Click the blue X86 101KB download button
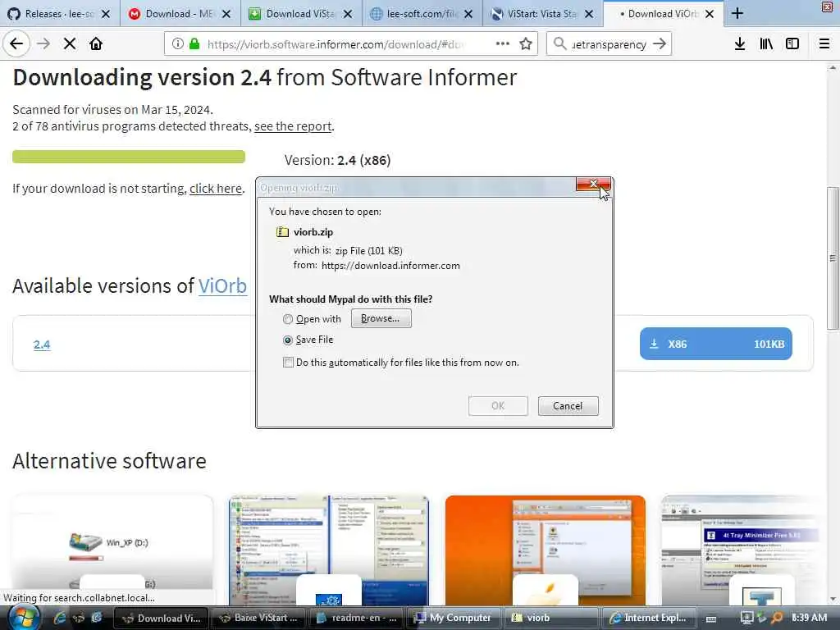This screenshot has height=630, width=840. point(715,344)
